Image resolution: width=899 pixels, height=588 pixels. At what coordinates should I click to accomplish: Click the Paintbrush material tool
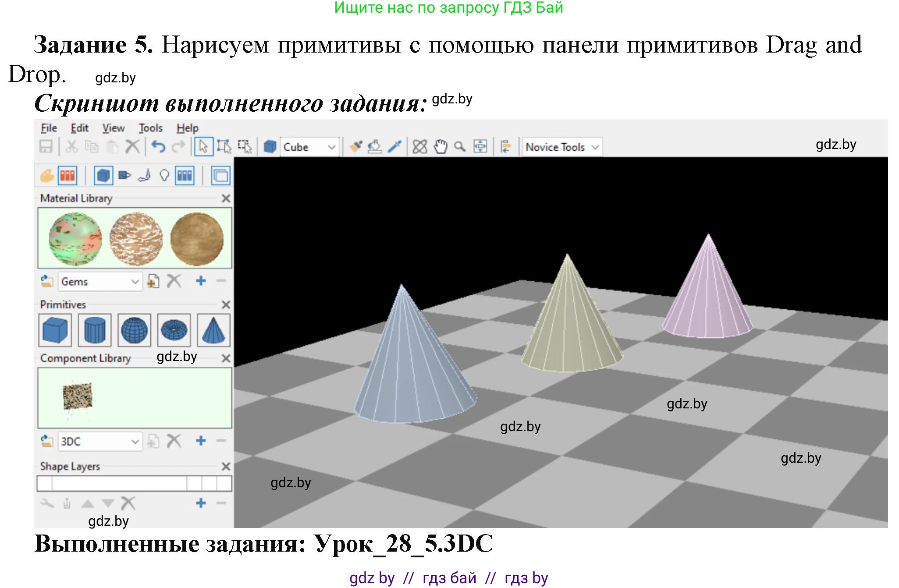[355, 147]
